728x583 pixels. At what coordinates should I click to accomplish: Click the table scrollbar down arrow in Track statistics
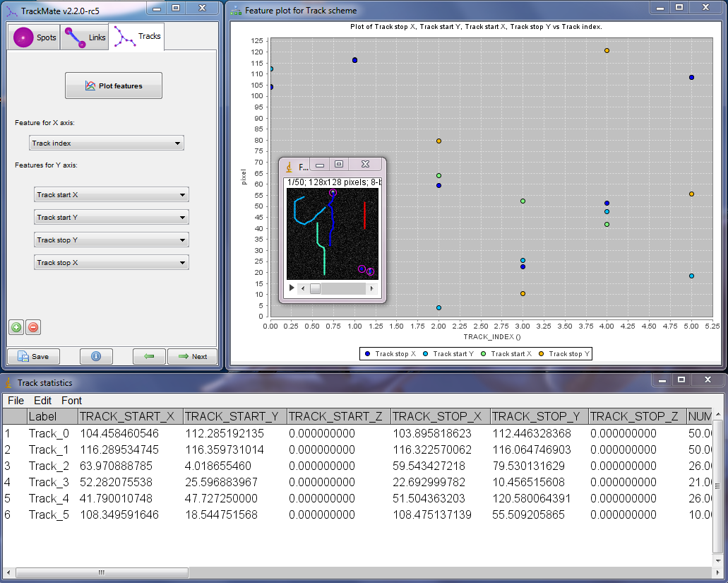point(718,560)
